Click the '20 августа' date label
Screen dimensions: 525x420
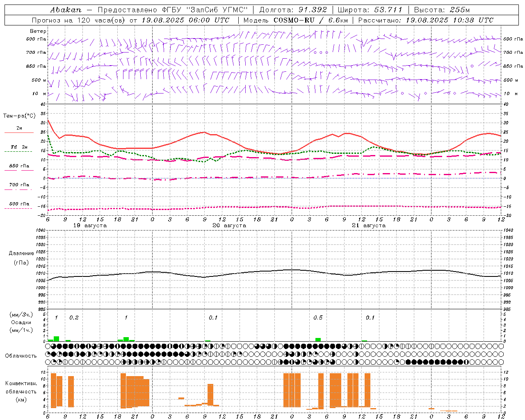pos(229,226)
